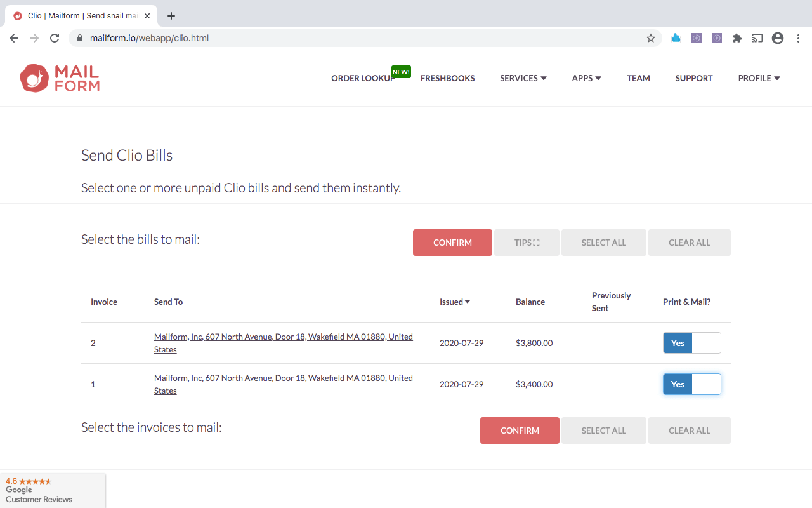Click Confirm beside 'Select the invoices to mail'
Image resolution: width=812 pixels, height=508 pixels.
pos(520,431)
